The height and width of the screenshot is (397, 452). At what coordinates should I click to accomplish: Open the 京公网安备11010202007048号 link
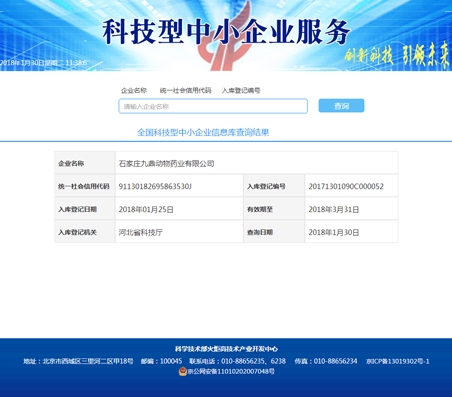[231, 371]
